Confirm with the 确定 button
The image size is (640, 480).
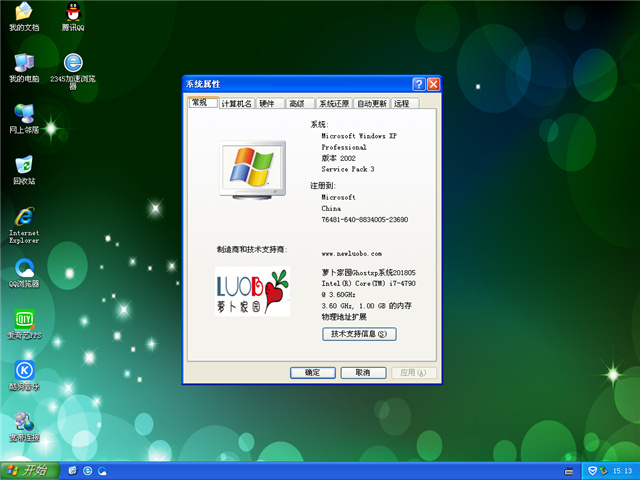point(313,372)
